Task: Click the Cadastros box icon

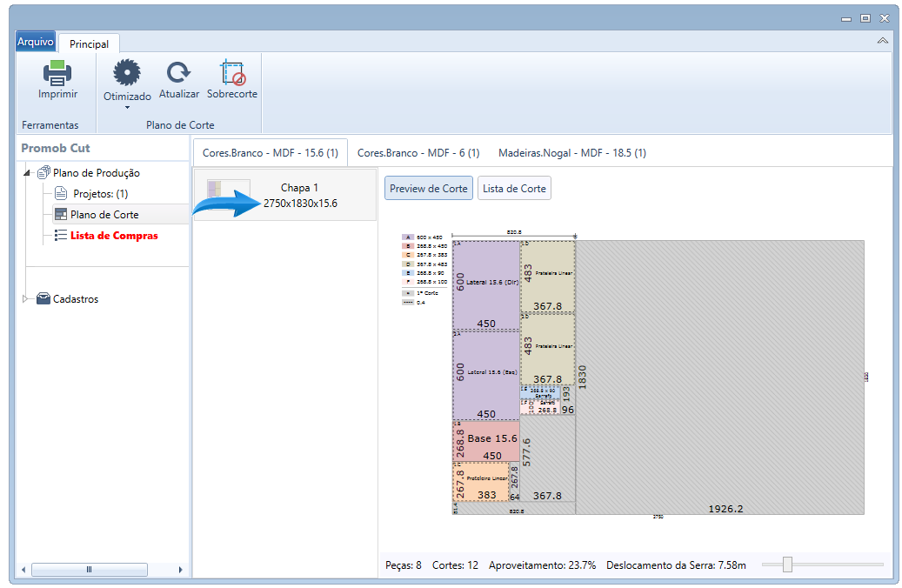Action: [x=43, y=298]
